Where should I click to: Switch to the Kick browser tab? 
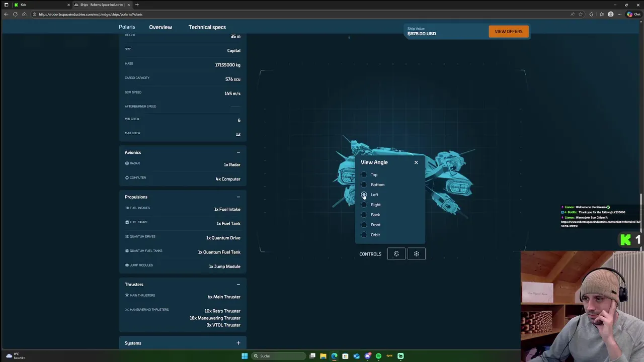click(x=41, y=5)
